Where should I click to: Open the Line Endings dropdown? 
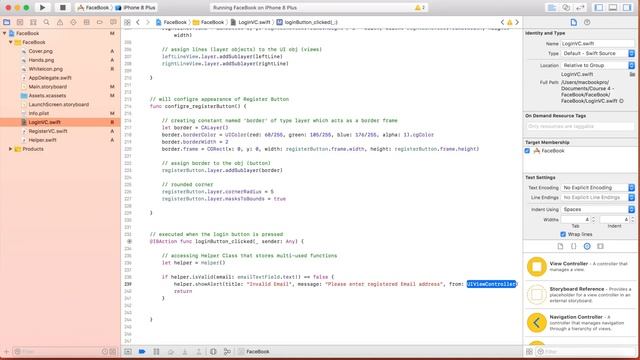point(598,198)
